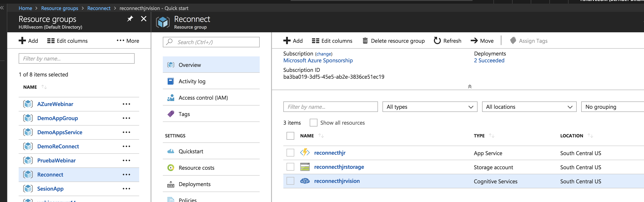Click the Activity log book icon

pos(171,81)
